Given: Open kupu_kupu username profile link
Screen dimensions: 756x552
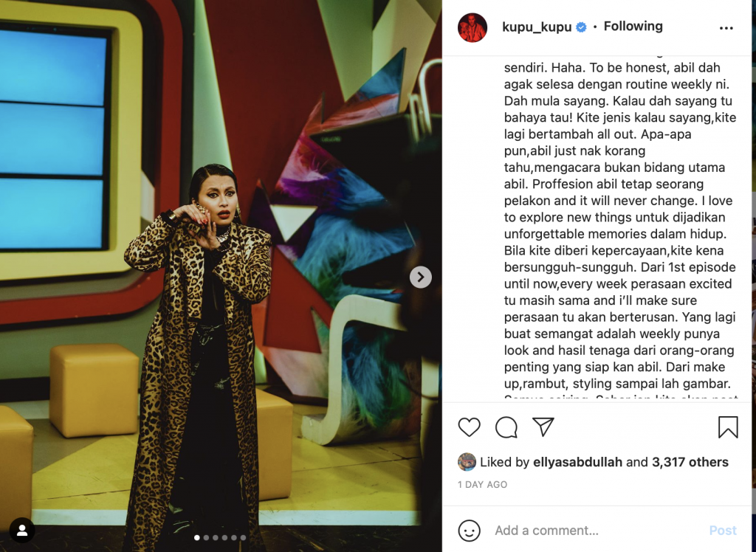Looking at the screenshot, I should click(x=537, y=27).
